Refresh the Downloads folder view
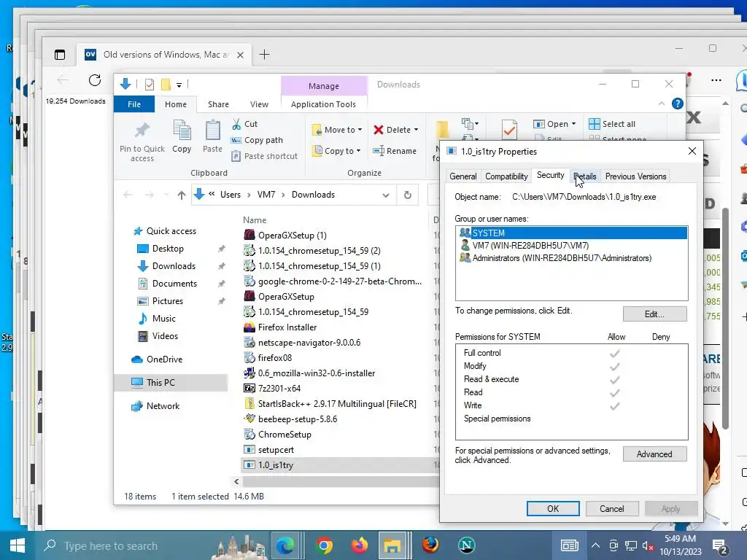This screenshot has height=560, width=747. coord(407,195)
